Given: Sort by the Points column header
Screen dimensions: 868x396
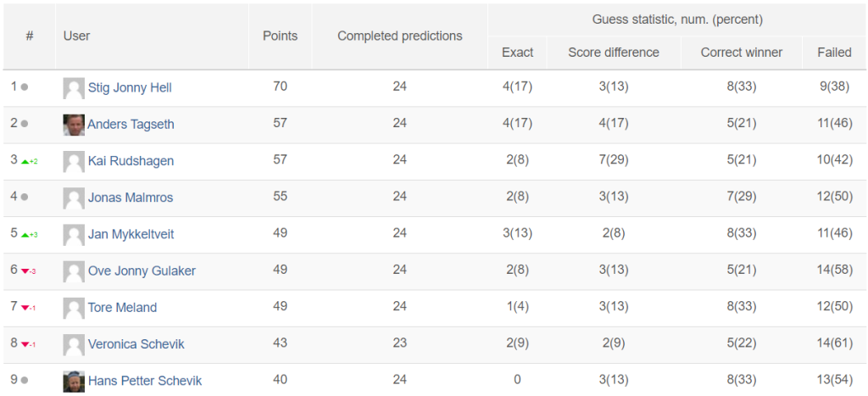Looking at the screenshot, I should tap(280, 36).
